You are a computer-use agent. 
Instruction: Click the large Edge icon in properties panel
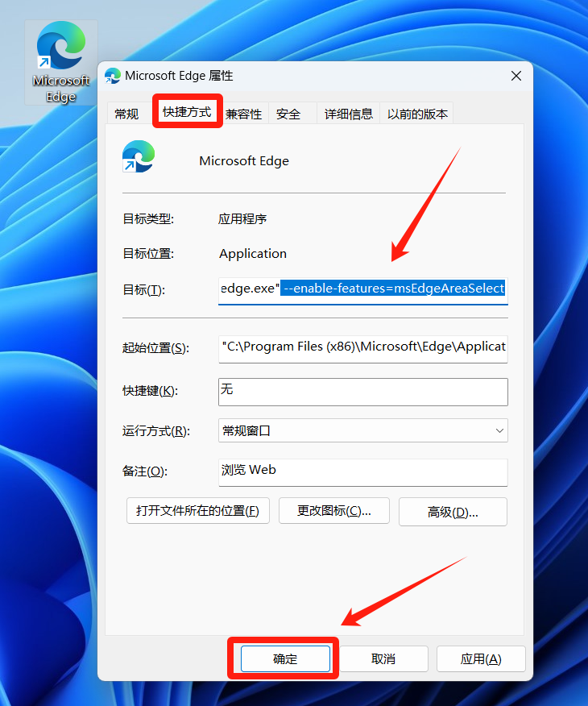coord(139,157)
